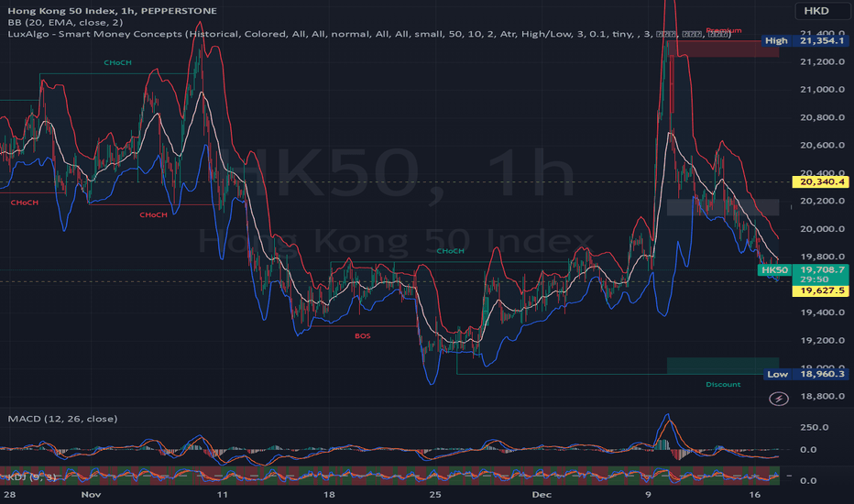Click the 20,000.0 price axis level
Viewport: 854px width, 504px height.
coord(823,229)
